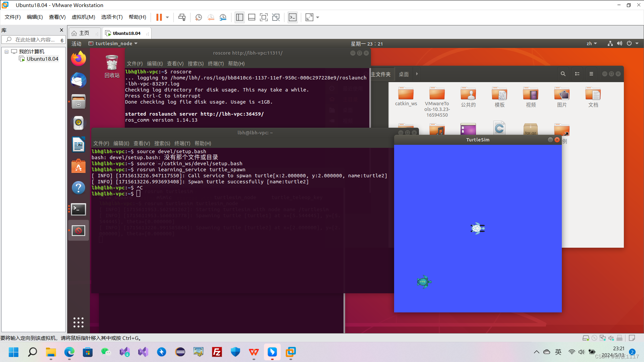Open the Nautilus hamburger menu
Image resolution: width=644 pixels, height=362 pixels.
point(591,74)
